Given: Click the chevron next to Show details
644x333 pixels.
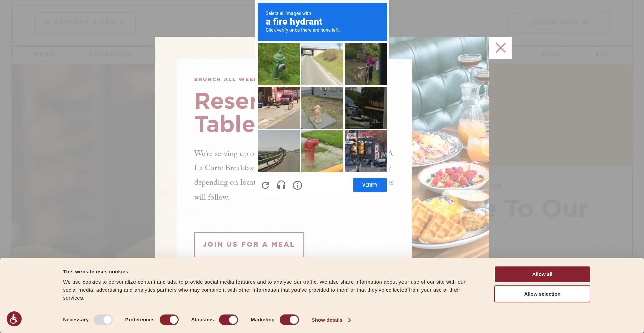Looking at the screenshot, I should (350, 320).
